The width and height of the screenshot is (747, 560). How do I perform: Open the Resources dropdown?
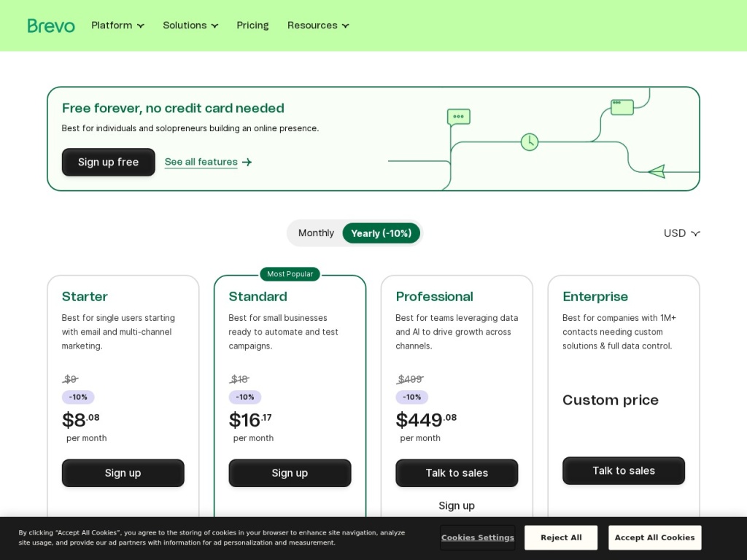click(318, 26)
